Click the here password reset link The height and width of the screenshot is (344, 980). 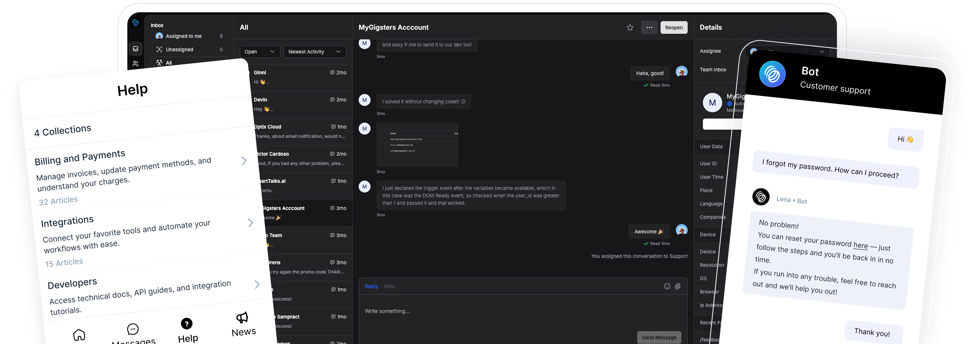coord(860,245)
